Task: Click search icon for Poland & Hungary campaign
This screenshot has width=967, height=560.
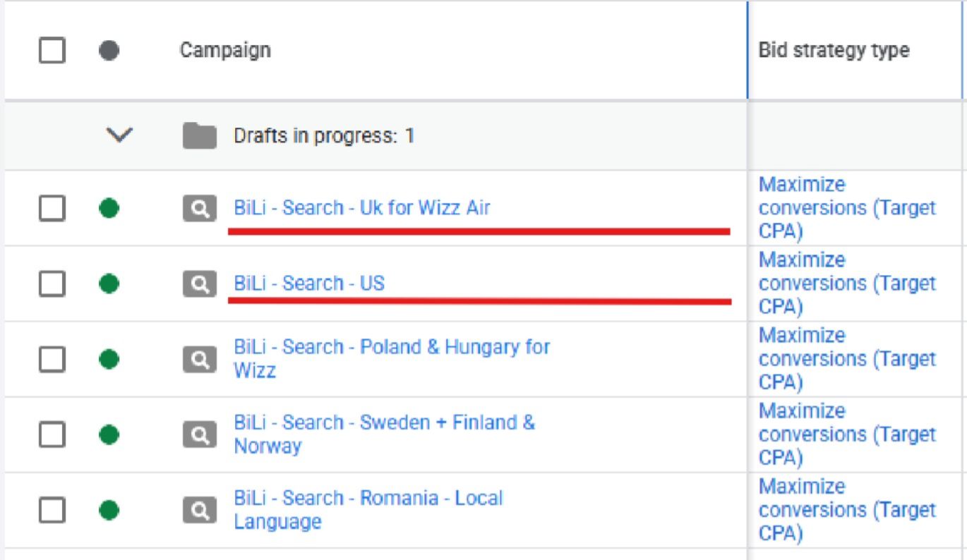Action: 200,360
